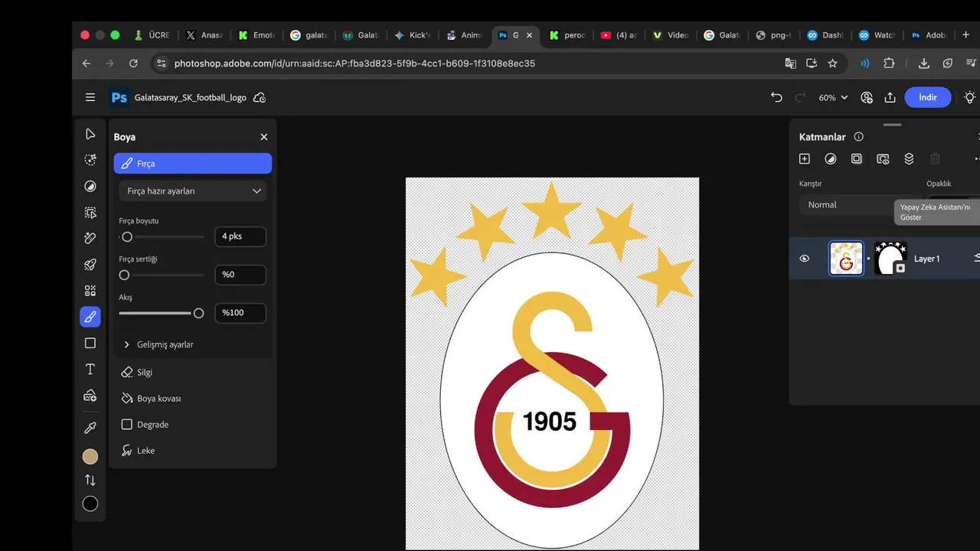This screenshot has width=980, height=551.
Task: Click the Akış flow slider handle
Action: click(x=199, y=313)
